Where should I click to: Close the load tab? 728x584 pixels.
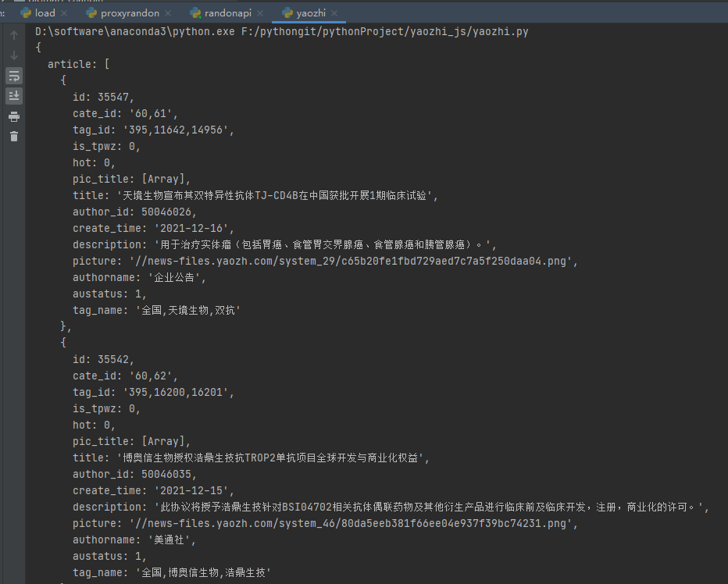(64, 13)
